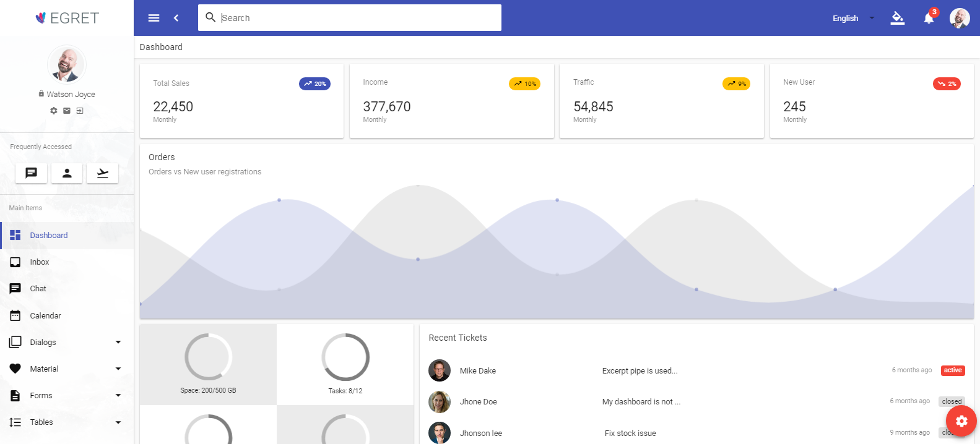The height and width of the screenshot is (444, 980).
Task: Click the Dashboard breadcrumb title
Action: click(161, 47)
